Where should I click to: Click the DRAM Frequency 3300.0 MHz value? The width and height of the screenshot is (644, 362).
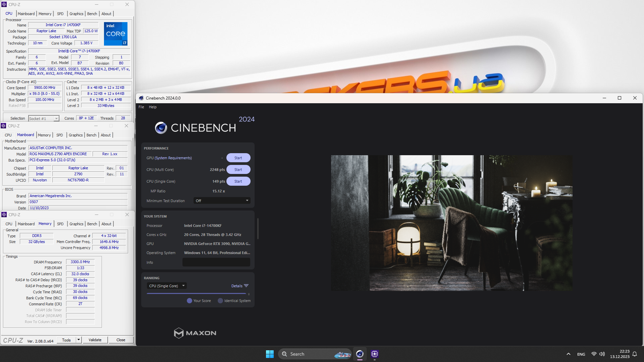tap(80, 262)
